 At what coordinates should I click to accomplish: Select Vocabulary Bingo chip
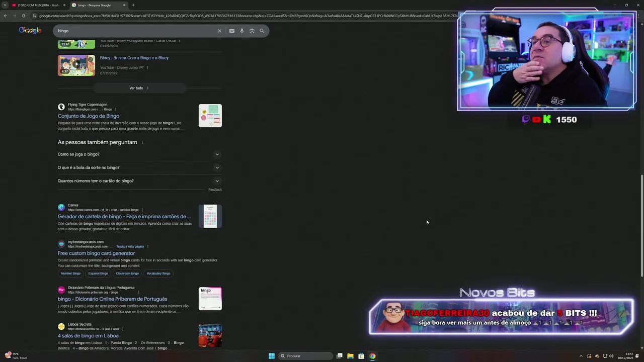[x=158, y=274]
